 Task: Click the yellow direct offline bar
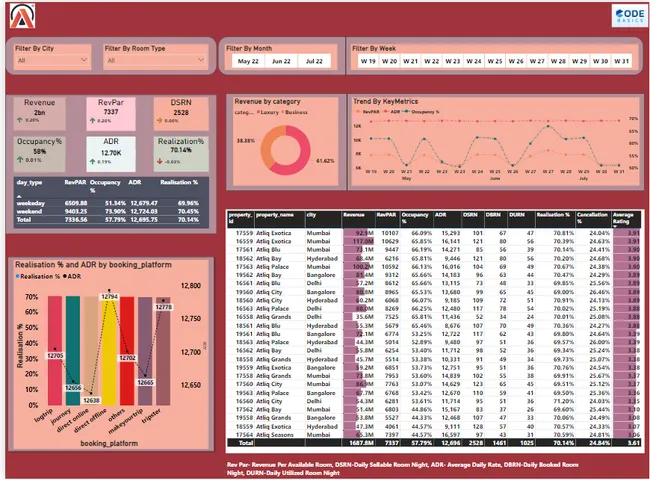109,351
